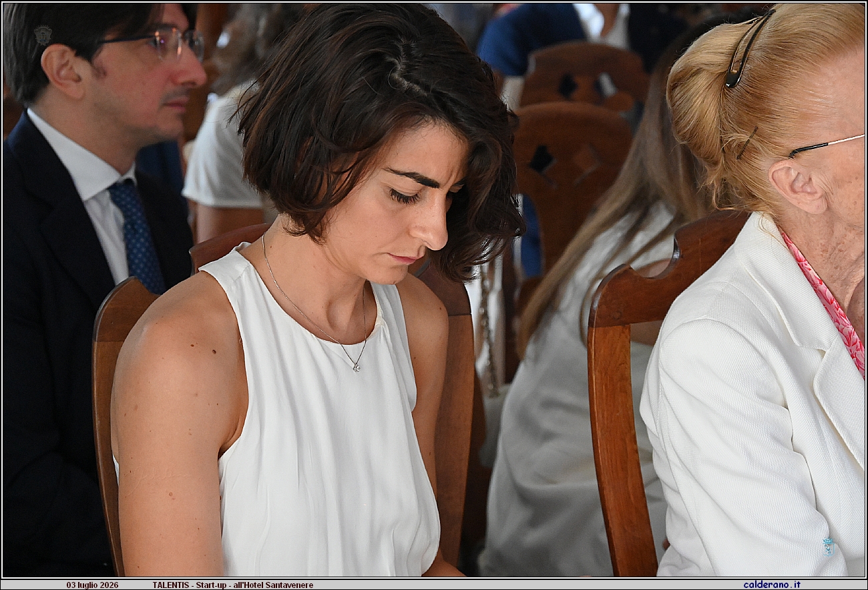Click the man's blue dotted tie
This screenshot has width=868, height=590.
point(138,234)
